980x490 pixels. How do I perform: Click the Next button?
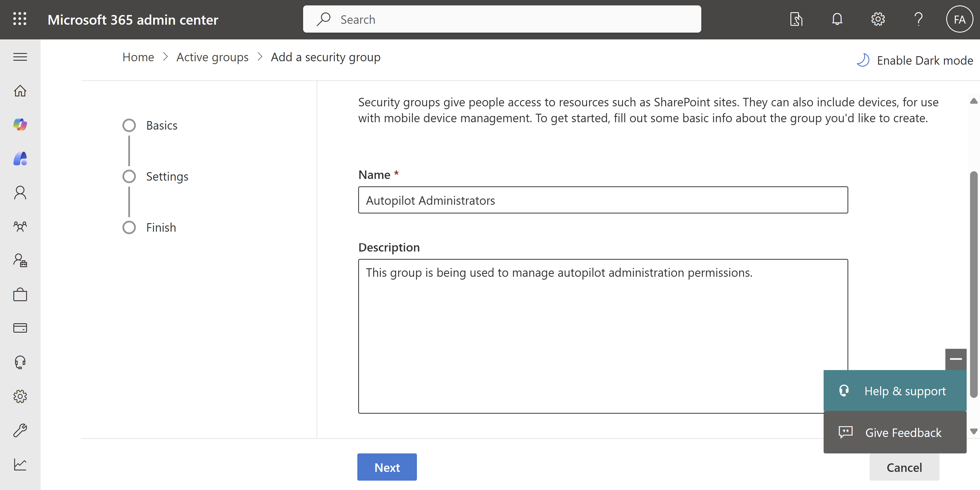click(387, 467)
